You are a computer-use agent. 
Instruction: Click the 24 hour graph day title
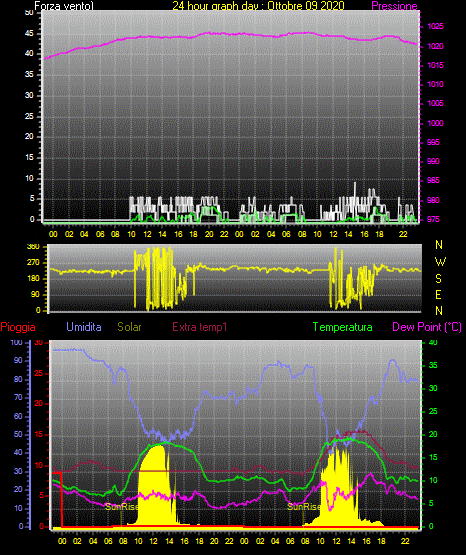pyautogui.click(x=258, y=6)
